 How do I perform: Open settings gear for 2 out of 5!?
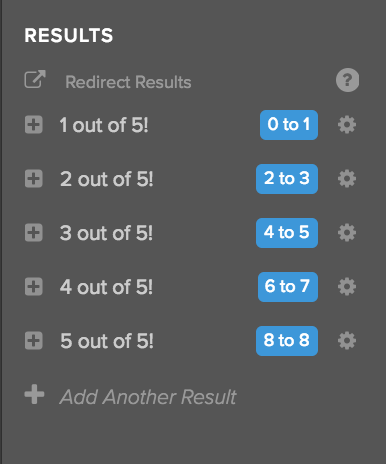347,179
